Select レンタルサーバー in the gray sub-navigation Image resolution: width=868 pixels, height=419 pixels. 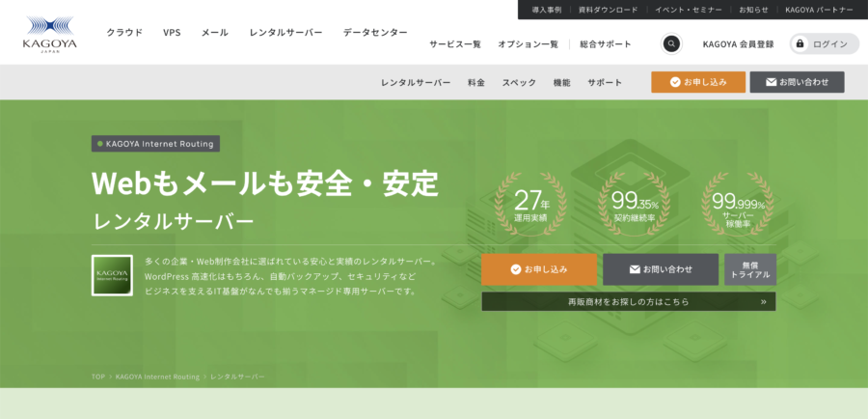(416, 83)
